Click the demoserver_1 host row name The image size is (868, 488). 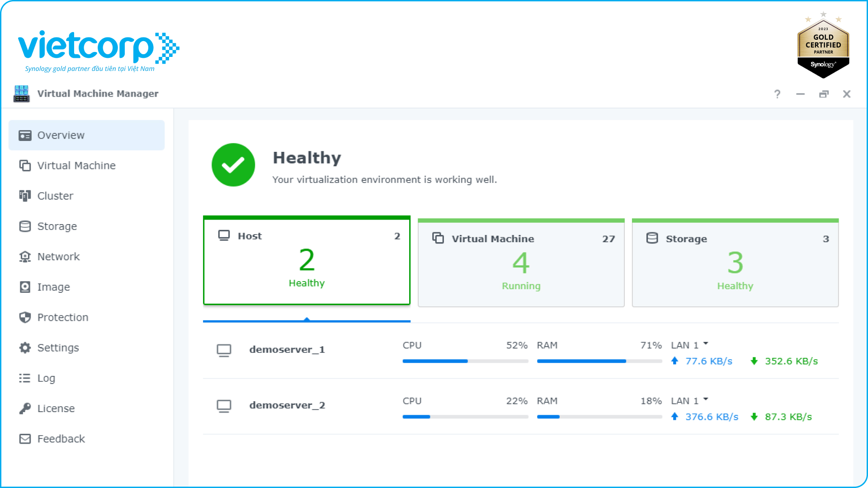287,350
